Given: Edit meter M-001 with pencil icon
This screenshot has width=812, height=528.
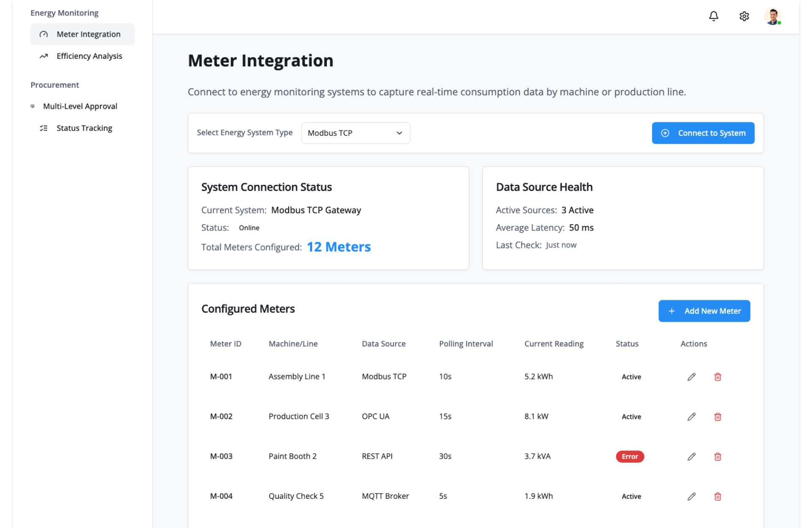Looking at the screenshot, I should [691, 377].
